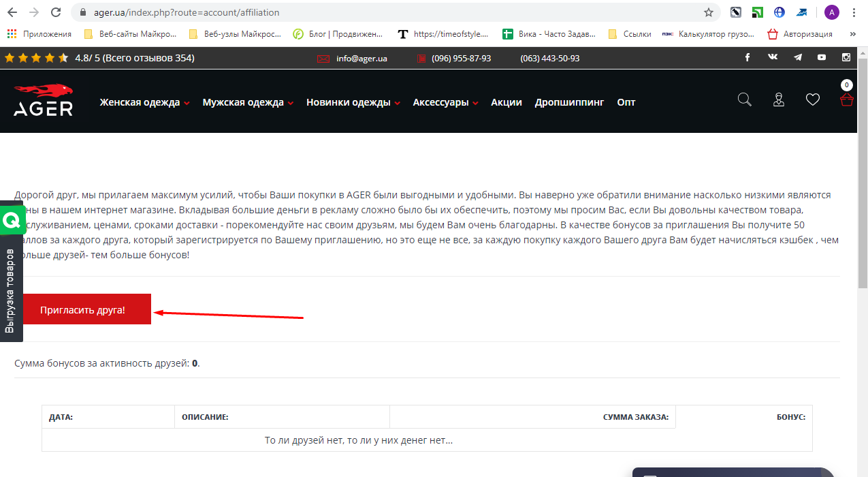Expand the Женская одежда dropdown menu
The height and width of the screenshot is (477, 868).
[x=144, y=102]
